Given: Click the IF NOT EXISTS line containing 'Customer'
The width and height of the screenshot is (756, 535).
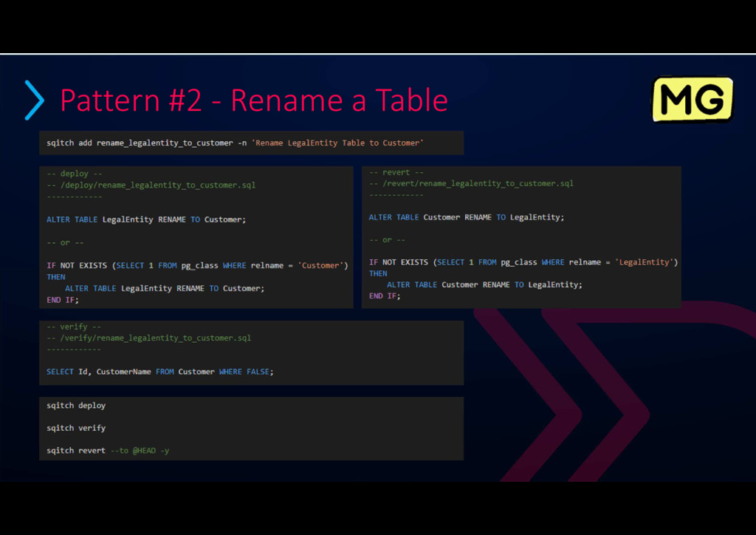Looking at the screenshot, I should click(x=197, y=265).
